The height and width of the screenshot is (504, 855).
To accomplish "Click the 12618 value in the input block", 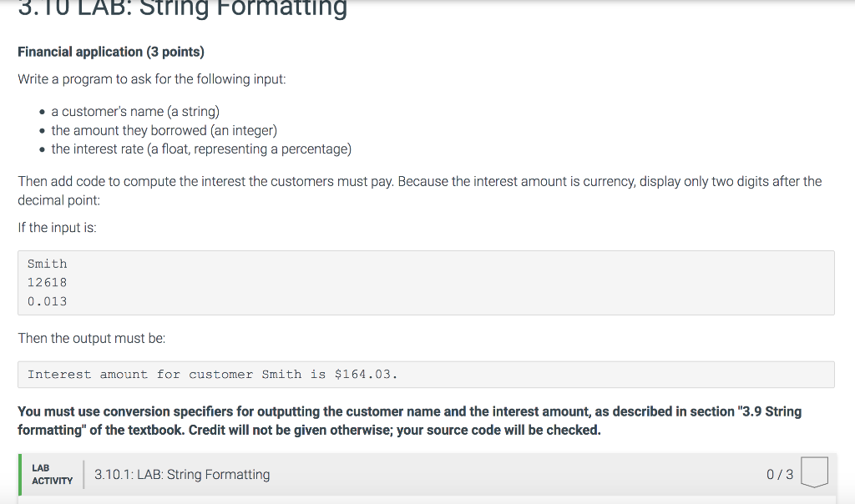I will click(47, 282).
